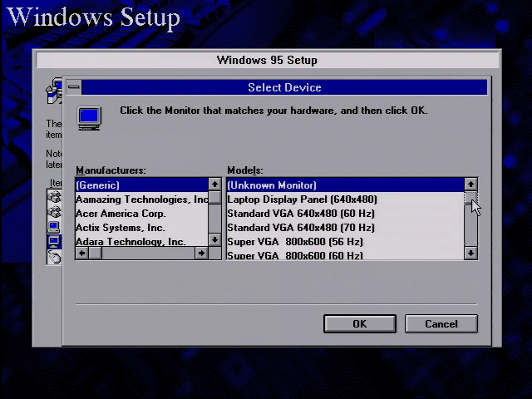This screenshot has height=399, width=532.
Task: Select mouse icon in Setup window list
Action: tap(55, 257)
